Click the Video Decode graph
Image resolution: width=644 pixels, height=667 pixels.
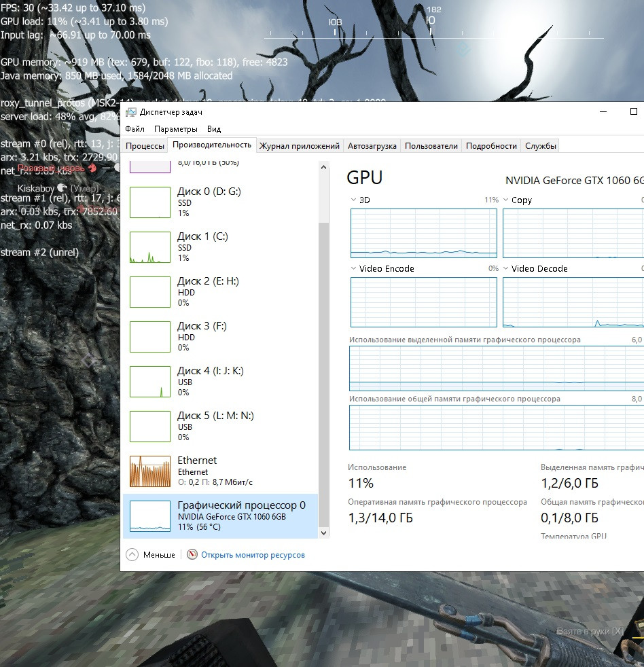pyautogui.click(x=573, y=302)
